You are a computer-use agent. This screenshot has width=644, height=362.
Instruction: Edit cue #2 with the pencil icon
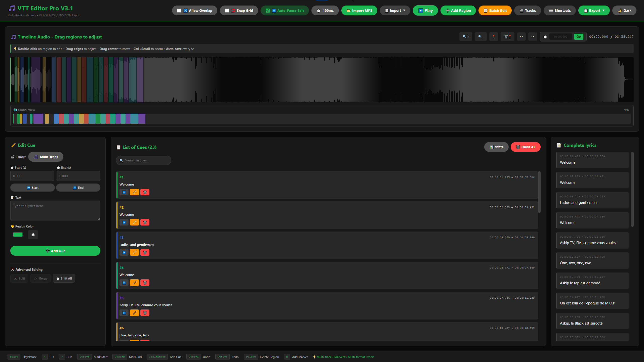coord(134,222)
